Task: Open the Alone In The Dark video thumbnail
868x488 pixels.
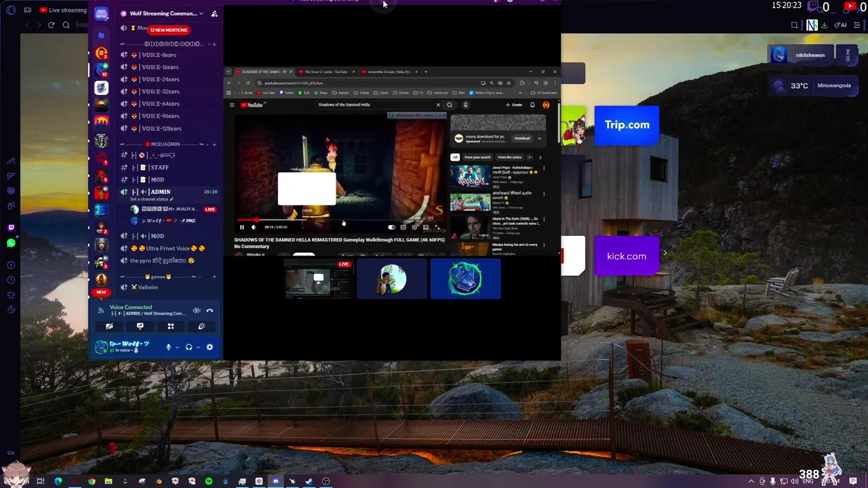Action: pyautogui.click(x=470, y=228)
